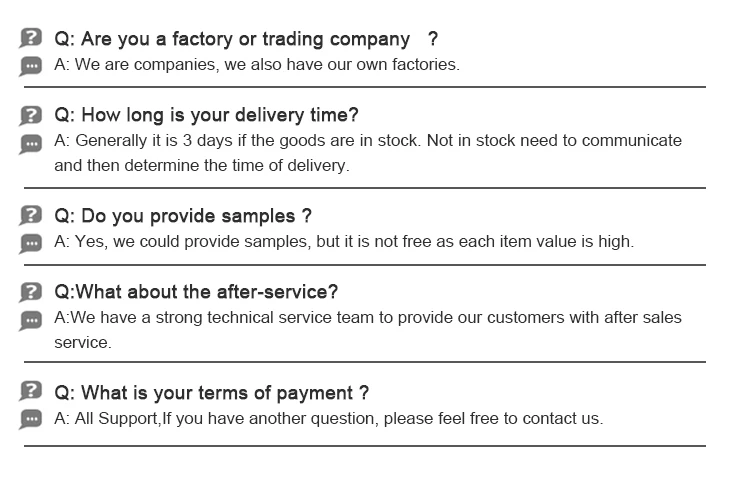Click question icon beside after-service question
The height and width of the screenshot is (478, 750).
32,291
